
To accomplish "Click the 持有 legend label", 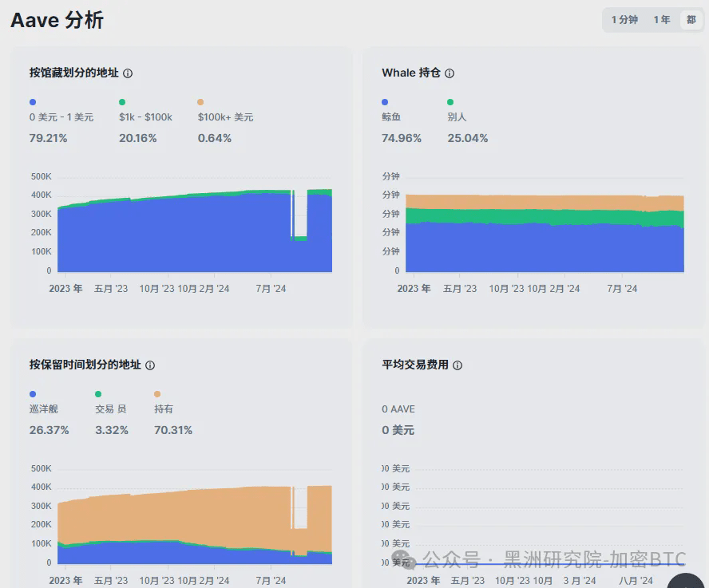I will coord(164,409).
